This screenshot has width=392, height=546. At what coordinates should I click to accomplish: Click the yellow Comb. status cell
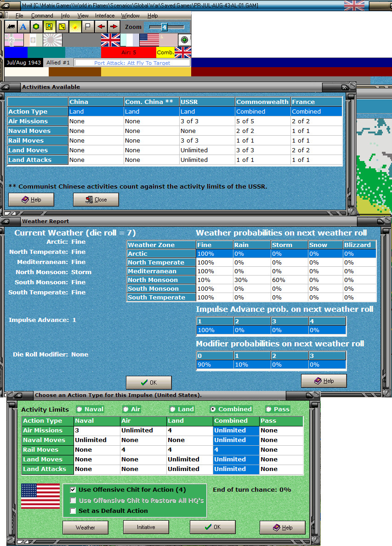(165, 52)
